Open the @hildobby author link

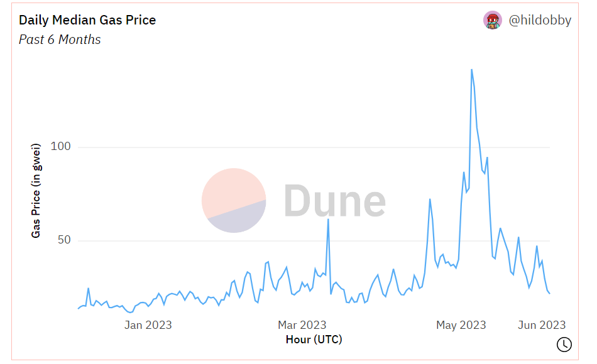(540, 20)
